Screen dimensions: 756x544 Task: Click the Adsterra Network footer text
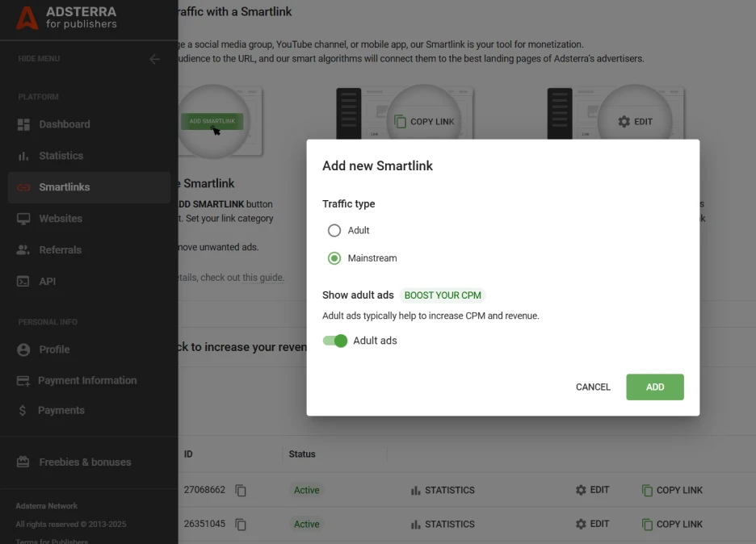(46, 506)
